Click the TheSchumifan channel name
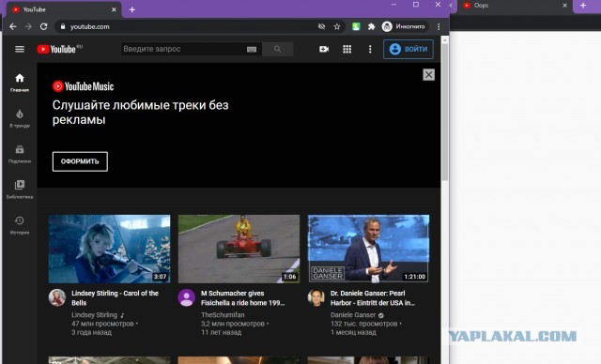601x364 pixels. click(223, 315)
